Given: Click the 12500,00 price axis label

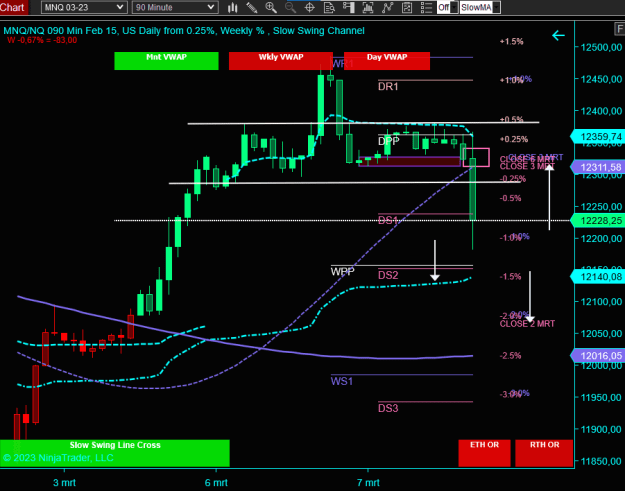Looking at the screenshot, I should [601, 47].
